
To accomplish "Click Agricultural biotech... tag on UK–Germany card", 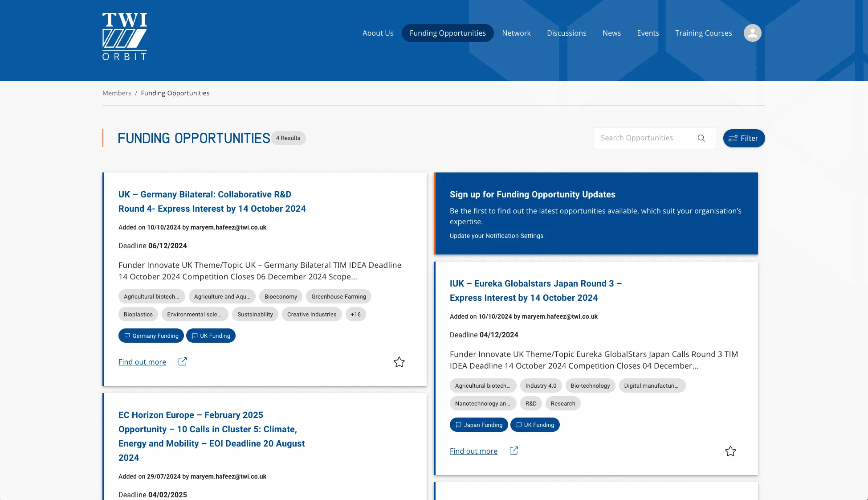I will [x=151, y=296].
